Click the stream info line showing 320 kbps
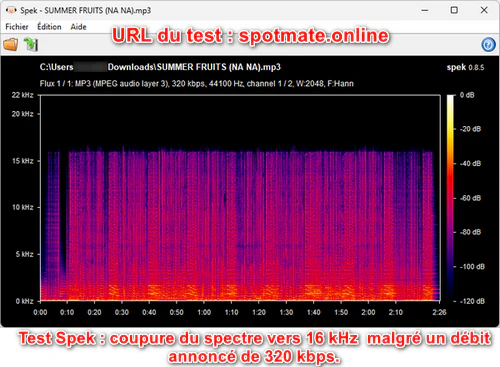 (x=196, y=83)
